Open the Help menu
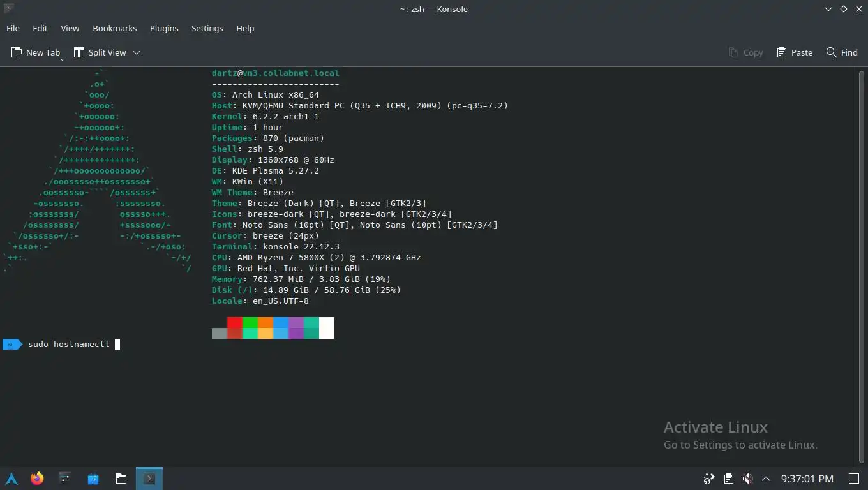This screenshot has height=490, width=868. point(245,28)
